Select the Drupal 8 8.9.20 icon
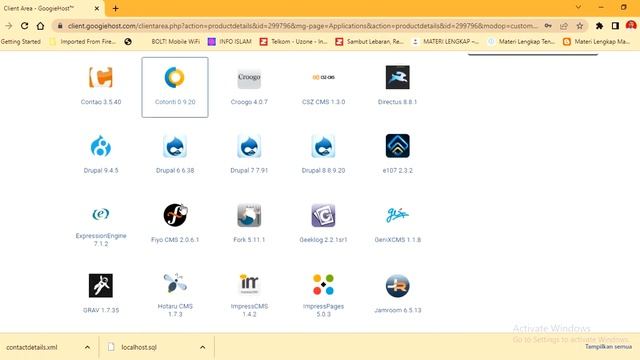Screen dimensions: 640x360 pyautogui.click(x=323, y=146)
